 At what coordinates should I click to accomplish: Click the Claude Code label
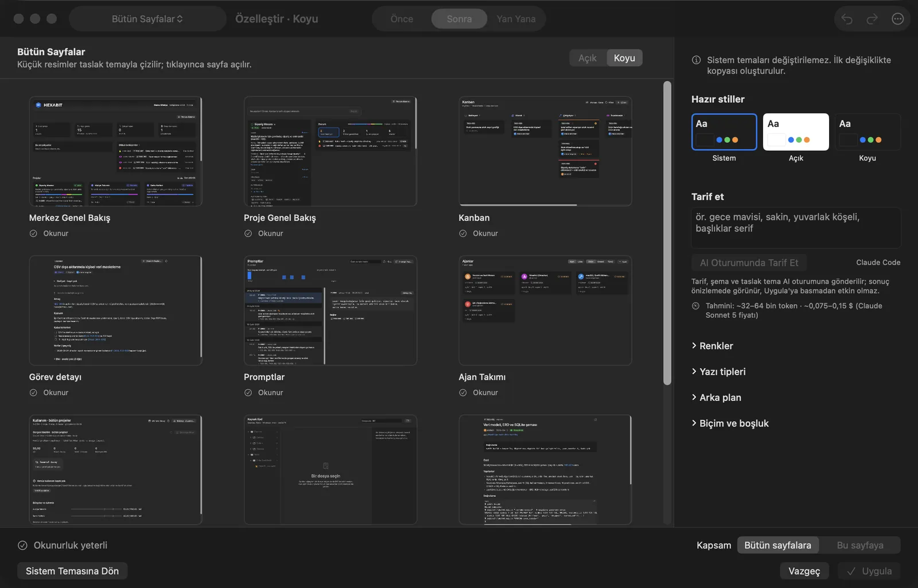click(x=878, y=263)
